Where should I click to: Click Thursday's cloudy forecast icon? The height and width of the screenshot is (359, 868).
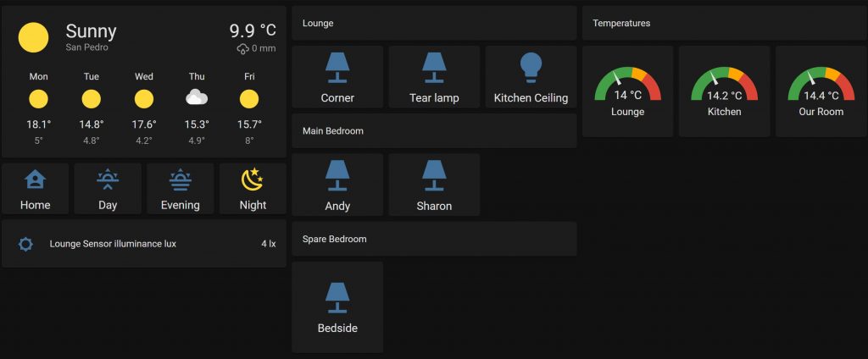[197, 98]
